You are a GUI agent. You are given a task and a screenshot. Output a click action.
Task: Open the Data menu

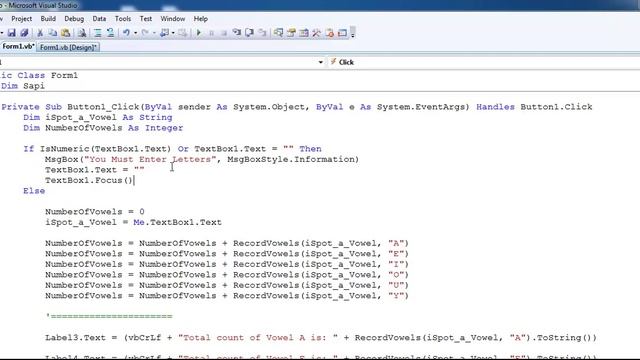99,19
